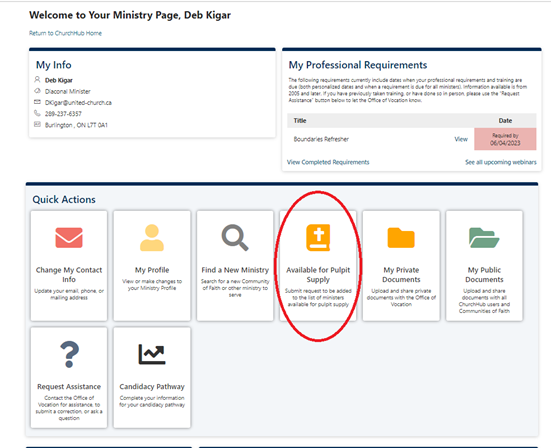Select the orange Bible Pulpit Supply icon

point(318,238)
